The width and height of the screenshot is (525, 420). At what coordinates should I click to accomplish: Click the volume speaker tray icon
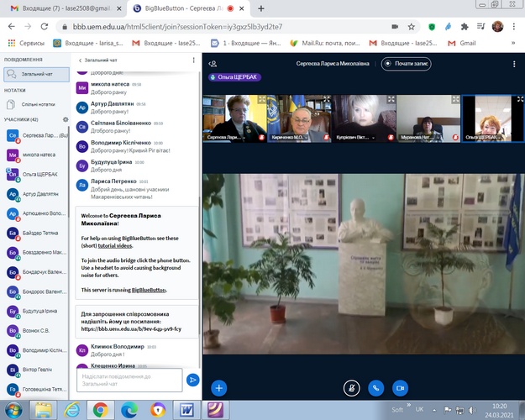tap(472, 410)
